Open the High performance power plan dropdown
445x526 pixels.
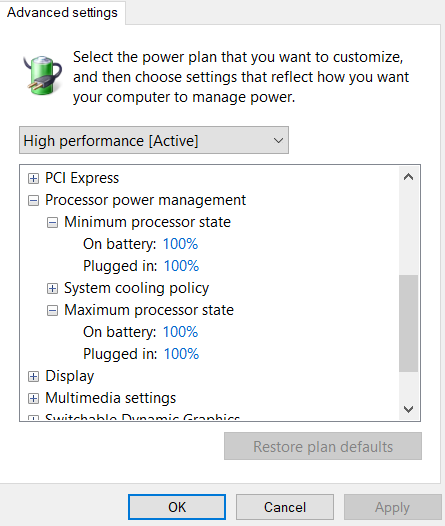[x=154, y=140]
